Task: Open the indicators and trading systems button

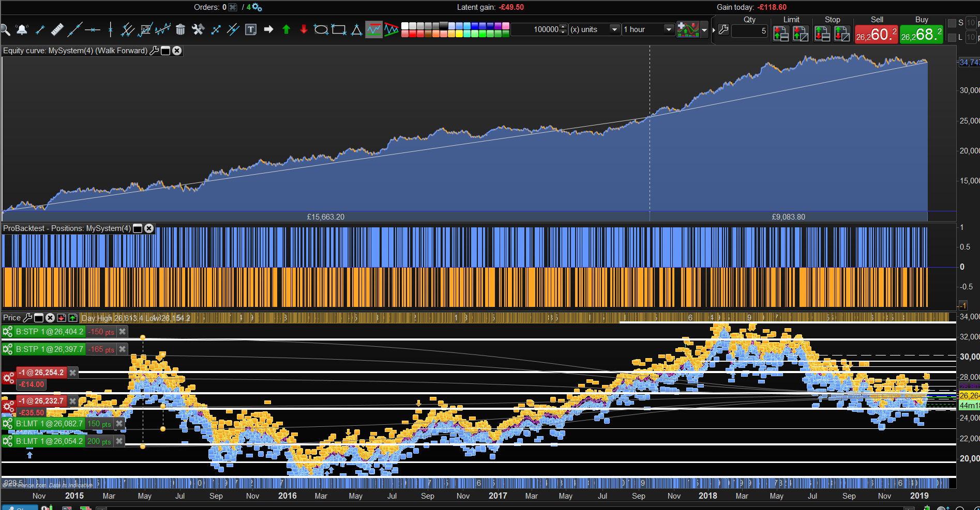Action: click(x=688, y=29)
